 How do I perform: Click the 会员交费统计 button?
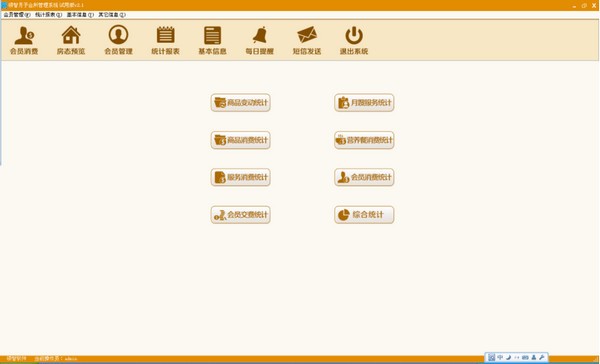[241, 215]
